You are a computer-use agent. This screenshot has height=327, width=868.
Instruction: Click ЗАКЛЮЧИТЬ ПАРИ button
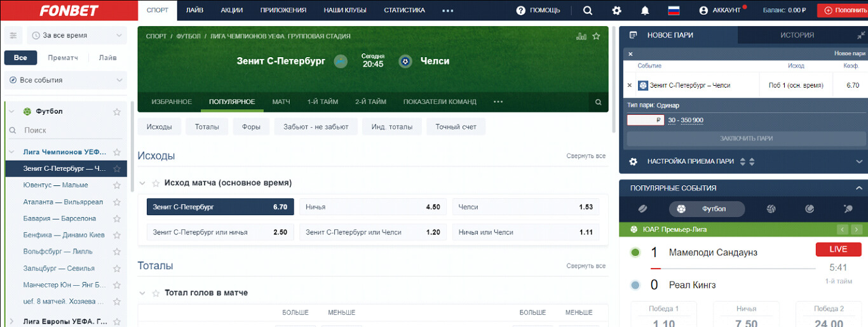point(747,138)
